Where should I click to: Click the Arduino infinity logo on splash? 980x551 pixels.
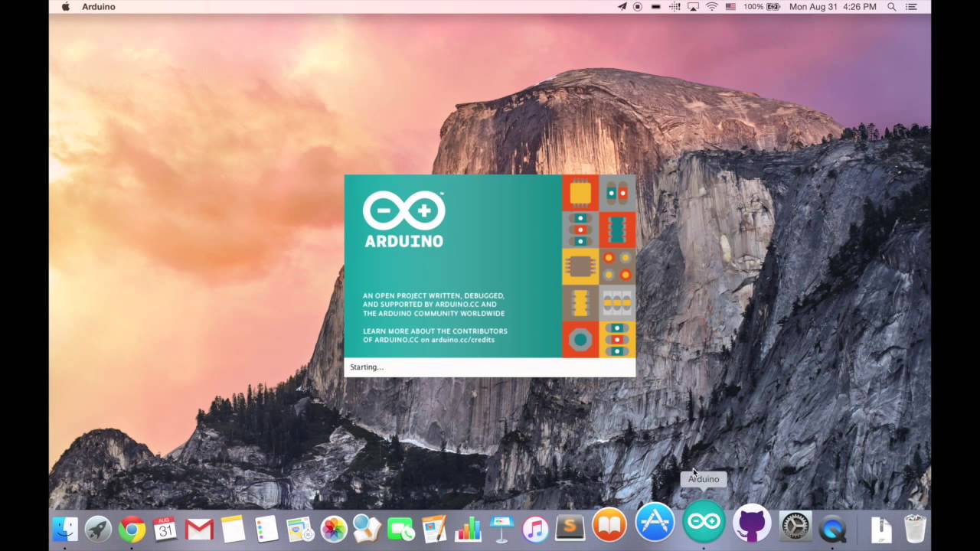[403, 210]
